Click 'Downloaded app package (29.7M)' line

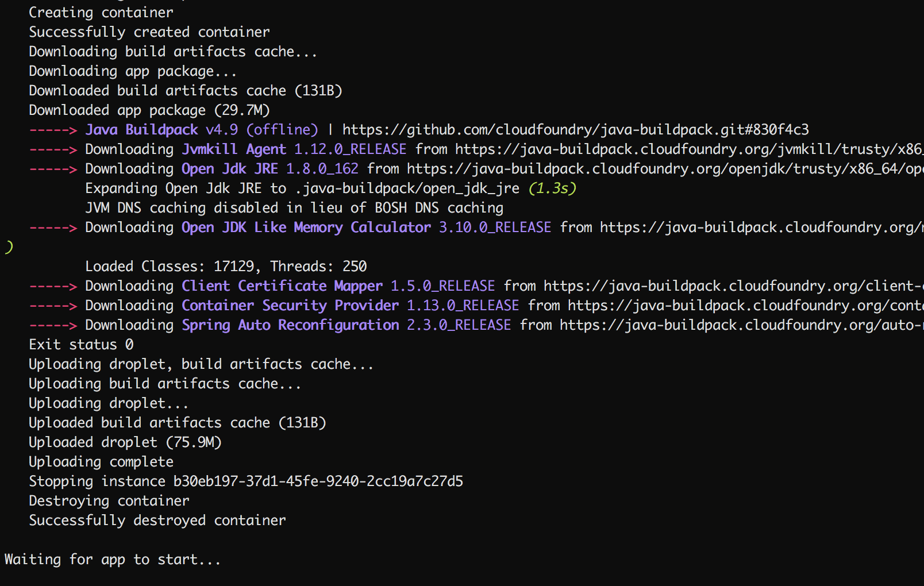click(x=149, y=110)
